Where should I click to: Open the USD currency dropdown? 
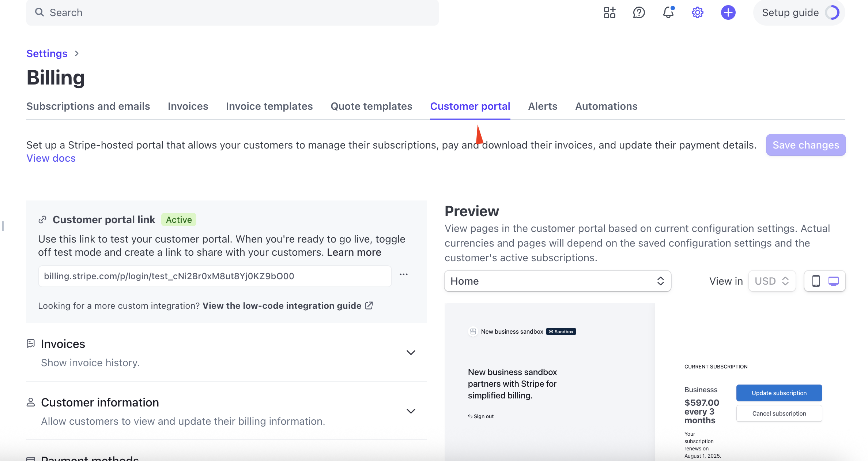point(772,281)
